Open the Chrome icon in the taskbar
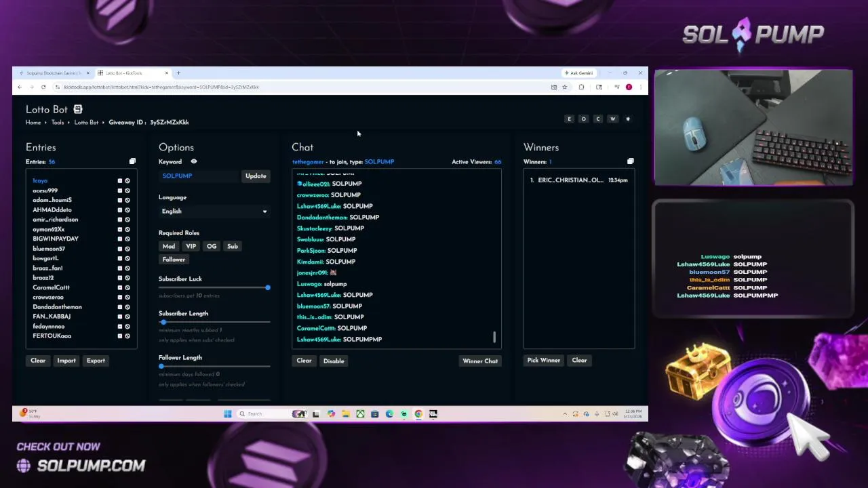 click(418, 413)
